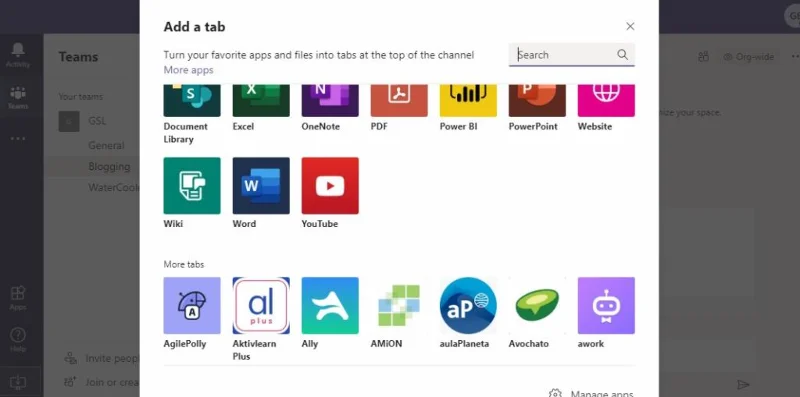Open more apps ellipsis in sidebar
Image resolution: width=800 pixels, height=397 pixels.
pos(18,138)
